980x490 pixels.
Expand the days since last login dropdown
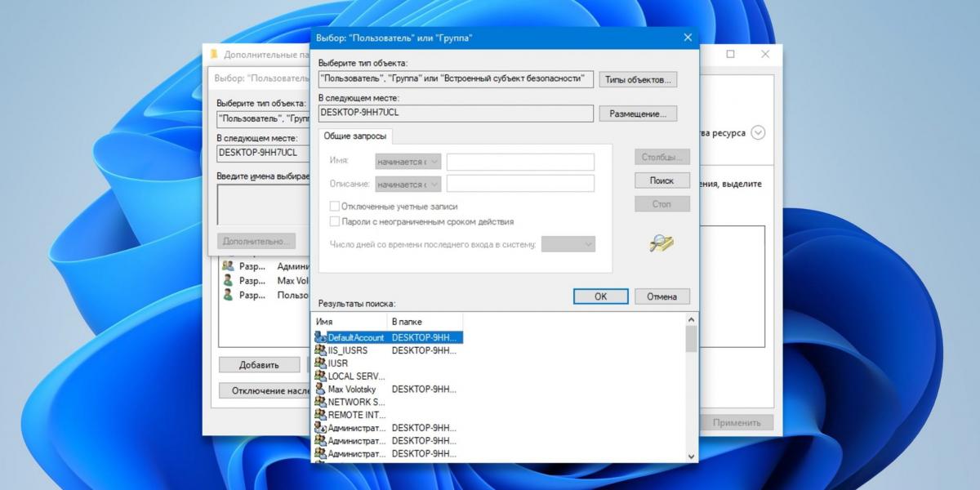click(568, 244)
